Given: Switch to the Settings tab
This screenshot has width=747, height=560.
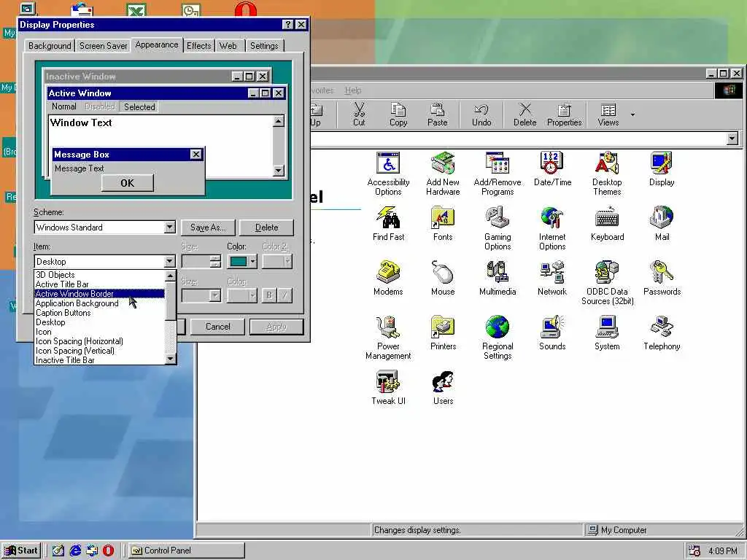Looking at the screenshot, I should pos(264,46).
